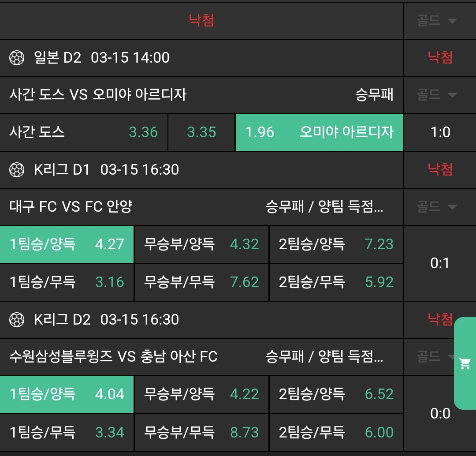Choose 1팀승/무득 at 3.16 odds
476x456 pixels.
point(67,282)
